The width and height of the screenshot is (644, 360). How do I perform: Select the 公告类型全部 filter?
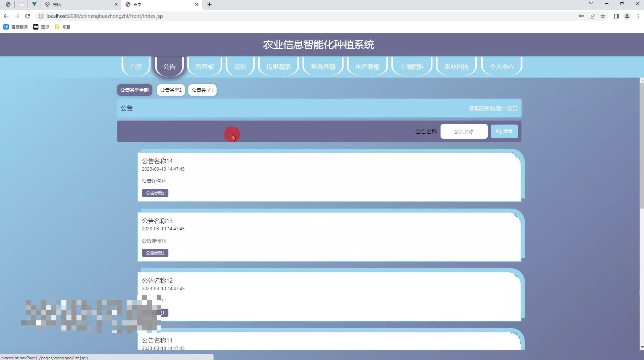(135, 90)
